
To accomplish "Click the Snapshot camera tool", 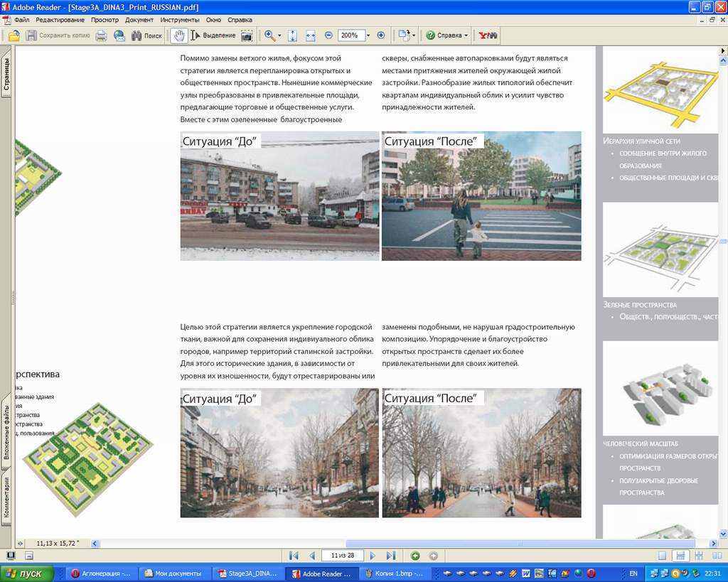I will pyautogui.click(x=247, y=36).
